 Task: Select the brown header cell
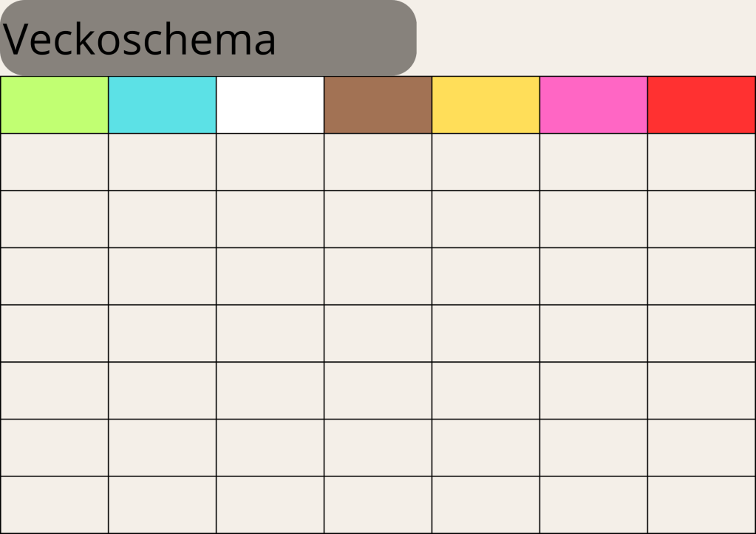pos(378,105)
